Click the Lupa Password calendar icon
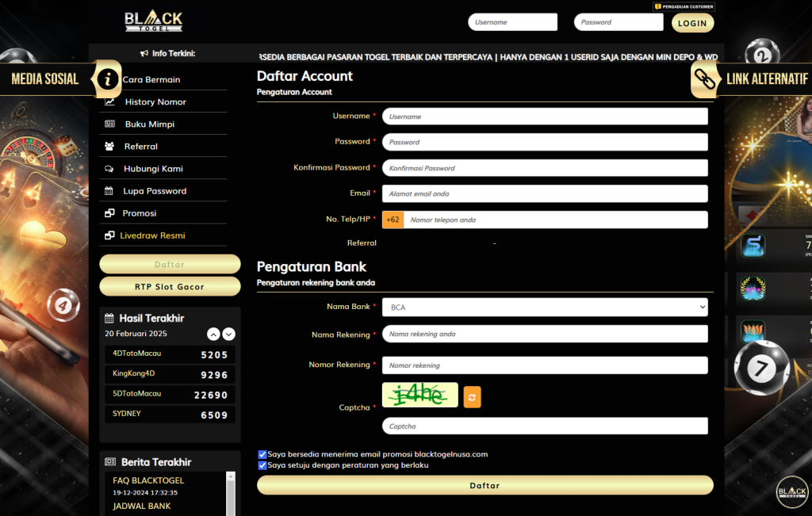Image resolution: width=812 pixels, height=516 pixels. click(x=109, y=191)
